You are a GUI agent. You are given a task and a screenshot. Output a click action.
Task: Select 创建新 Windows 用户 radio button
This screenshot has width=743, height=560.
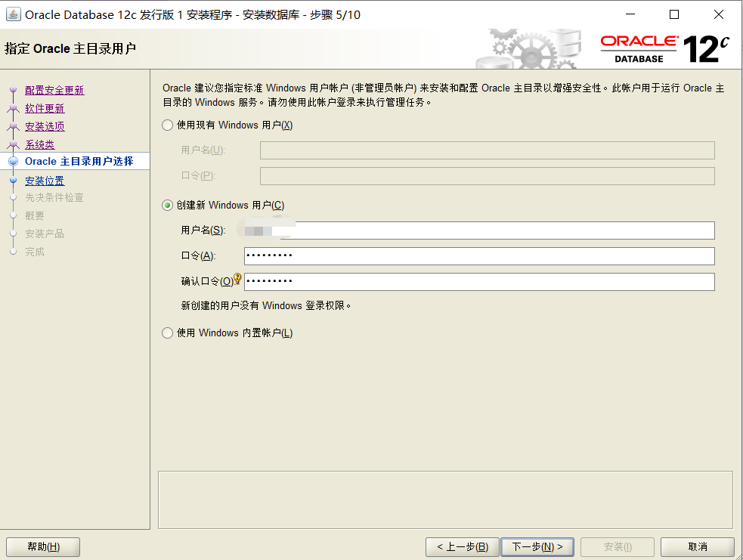(167, 205)
